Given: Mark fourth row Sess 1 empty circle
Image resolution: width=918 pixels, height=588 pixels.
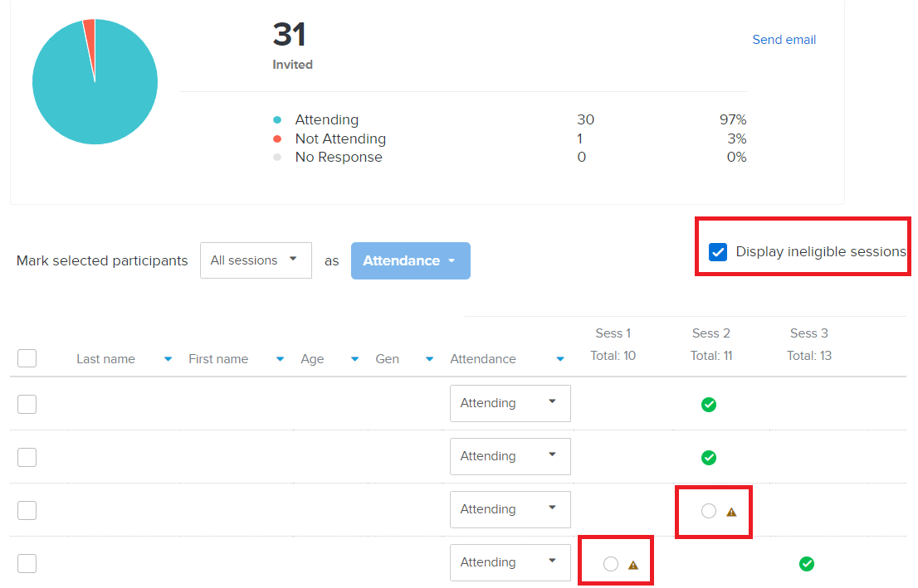Looking at the screenshot, I should click(611, 564).
